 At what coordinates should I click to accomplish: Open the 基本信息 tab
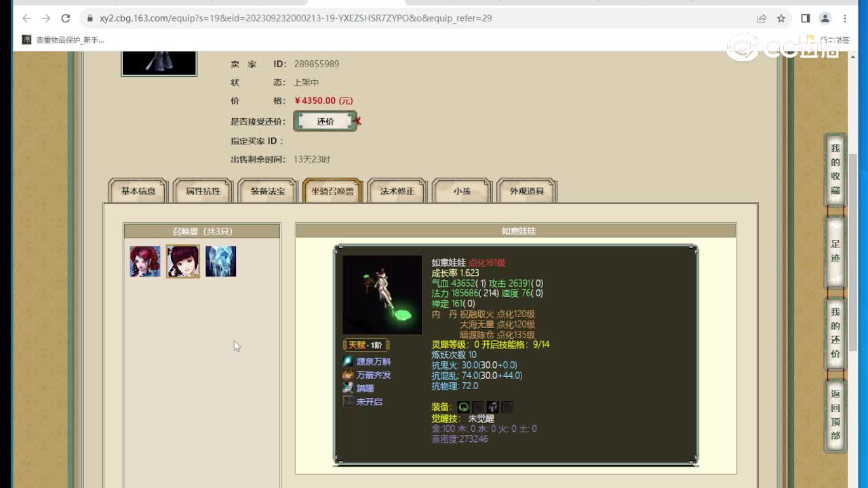click(138, 191)
